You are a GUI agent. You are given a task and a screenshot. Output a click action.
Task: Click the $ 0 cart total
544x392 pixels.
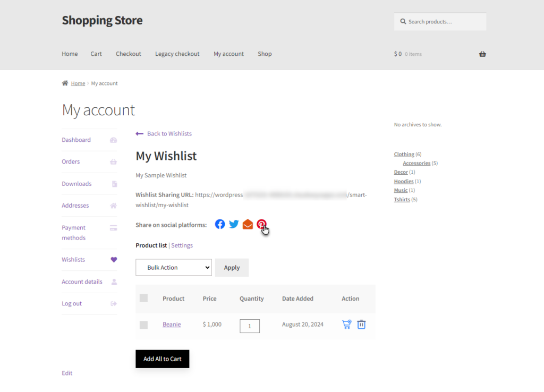pyautogui.click(x=397, y=54)
